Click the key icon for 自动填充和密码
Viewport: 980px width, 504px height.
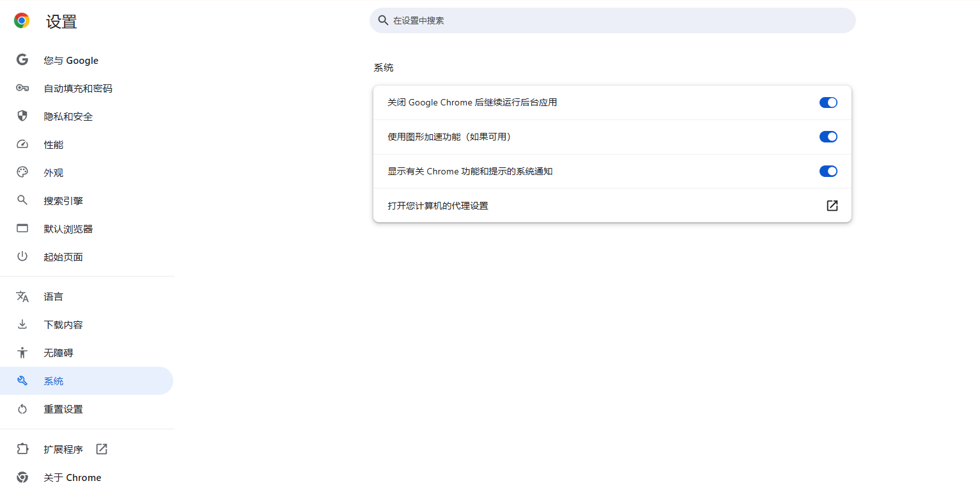[22, 88]
